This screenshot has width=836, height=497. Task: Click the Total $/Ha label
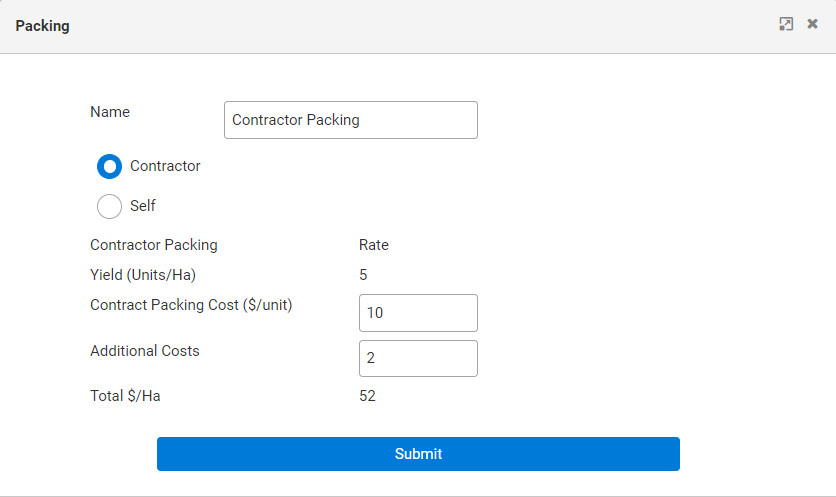tap(125, 396)
